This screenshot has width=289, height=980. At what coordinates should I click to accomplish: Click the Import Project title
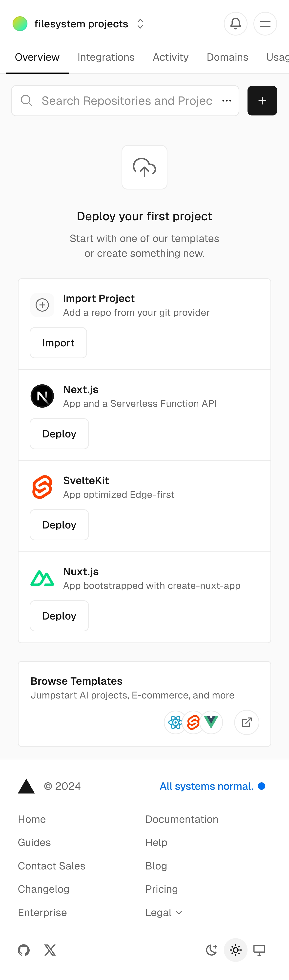(99, 298)
